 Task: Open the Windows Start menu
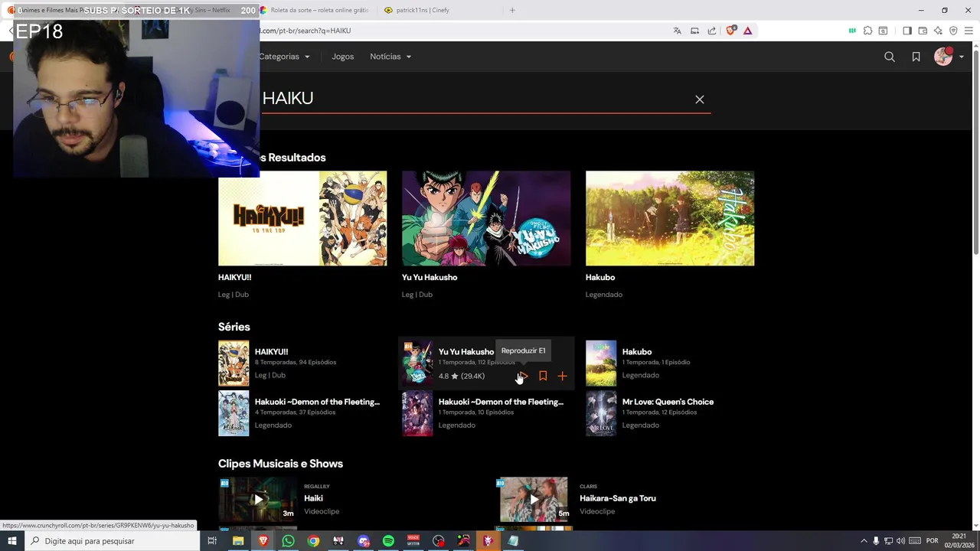tap(11, 541)
